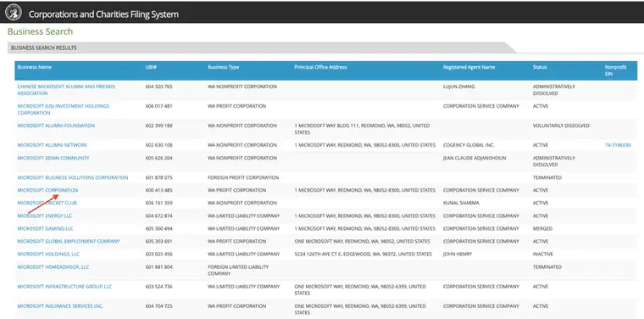Click the Edgewood, WA principal office address
The image size is (644, 319).
coord(363,254)
